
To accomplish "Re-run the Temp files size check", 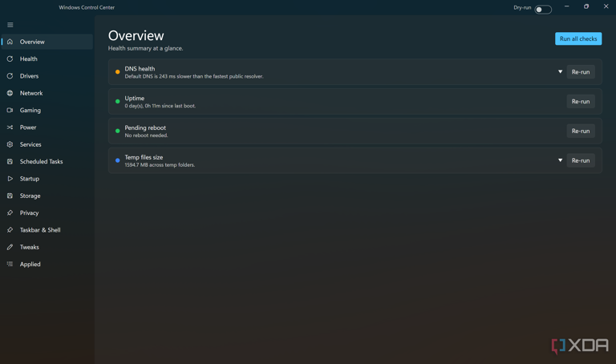I will tap(581, 160).
